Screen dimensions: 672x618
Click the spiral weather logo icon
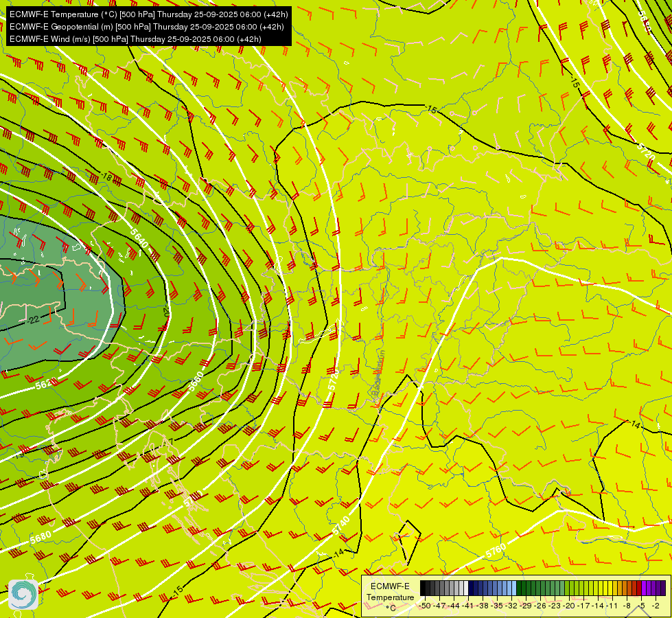[x=23, y=595]
